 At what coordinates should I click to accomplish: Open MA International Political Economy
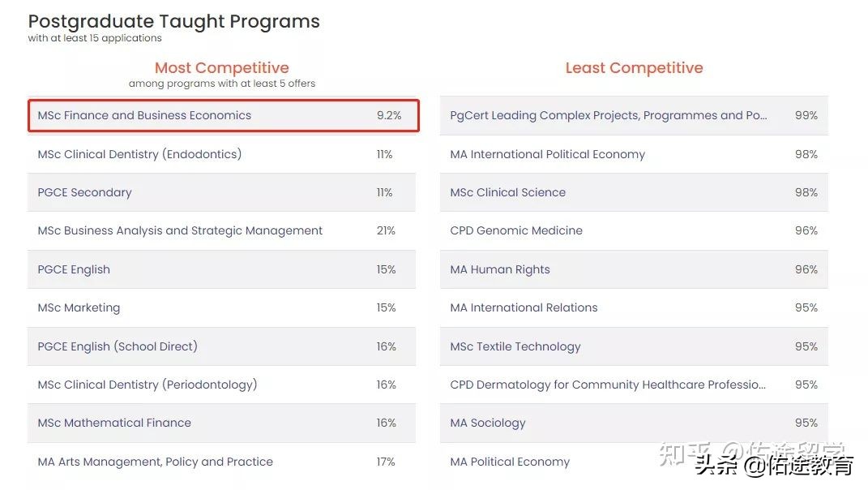547,154
